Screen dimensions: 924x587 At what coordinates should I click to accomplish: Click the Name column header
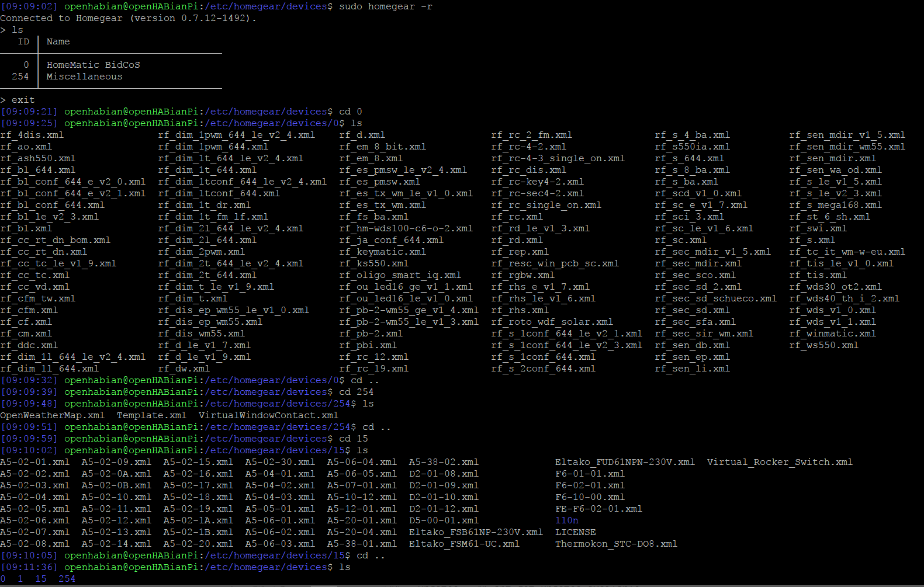pyautogui.click(x=58, y=41)
